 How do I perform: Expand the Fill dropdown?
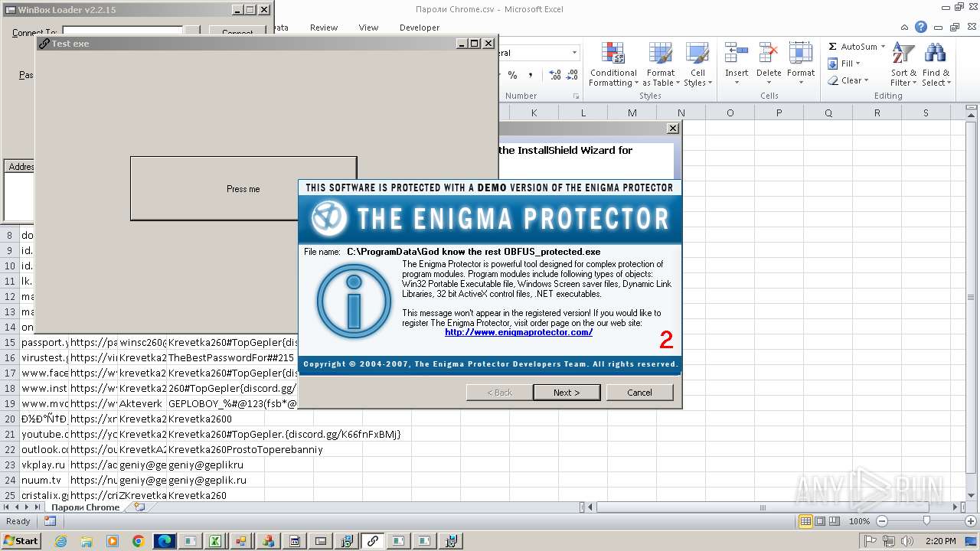(x=857, y=64)
